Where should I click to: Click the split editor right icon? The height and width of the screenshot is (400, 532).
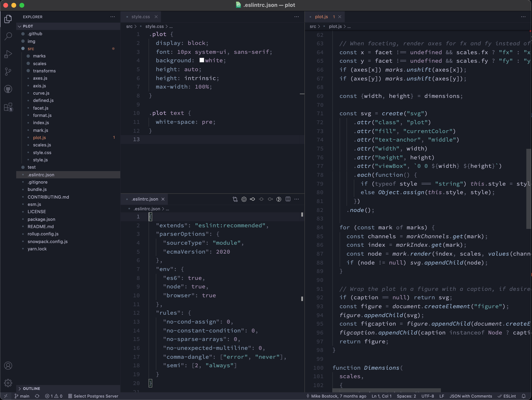coord(288,199)
